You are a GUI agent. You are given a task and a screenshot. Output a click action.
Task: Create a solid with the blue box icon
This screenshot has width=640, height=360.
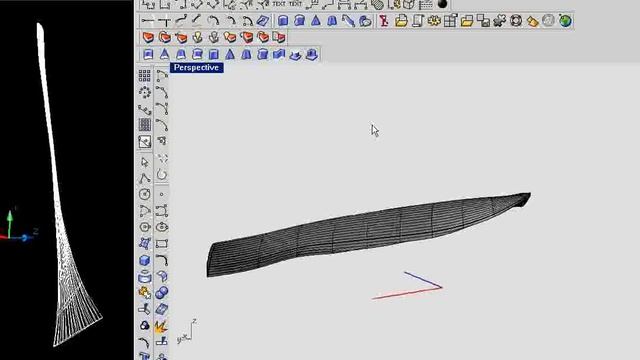click(x=144, y=260)
